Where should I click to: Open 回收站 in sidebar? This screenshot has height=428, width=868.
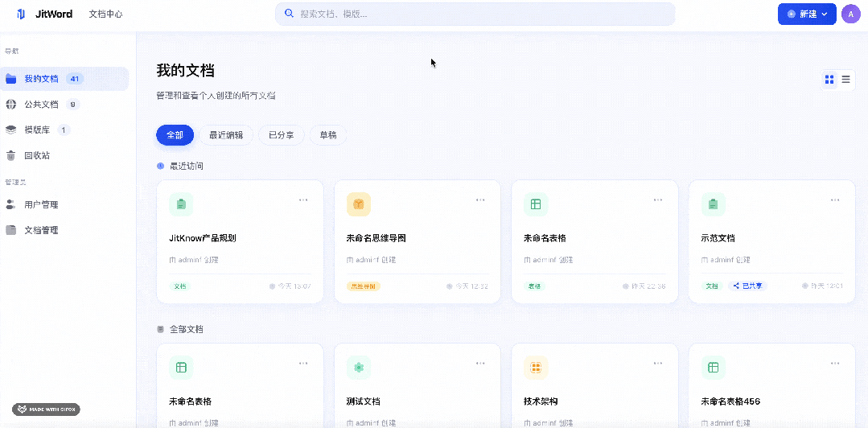(64, 155)
